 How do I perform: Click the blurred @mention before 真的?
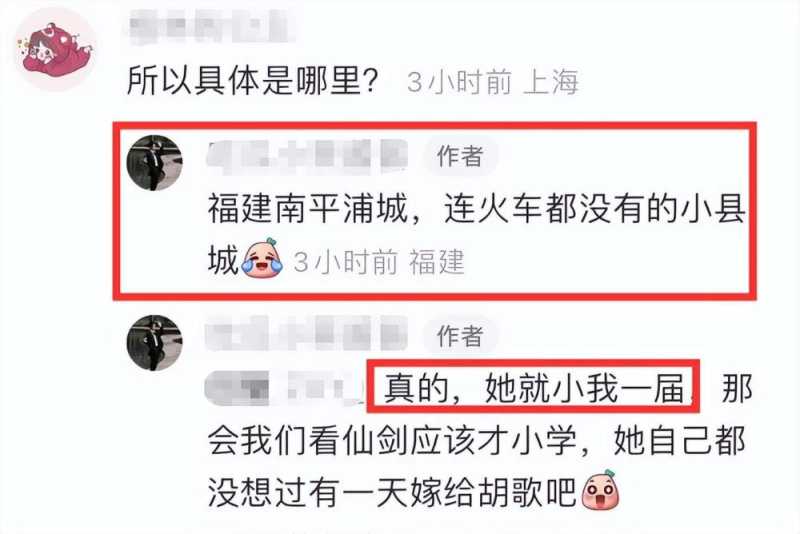point(284,387)
